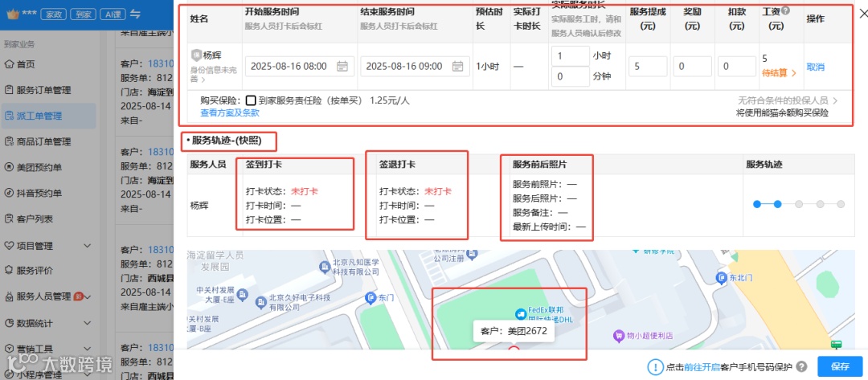Click the start service time field 08:00
This screenshot has width=868, height=380.
click(300, 67)
